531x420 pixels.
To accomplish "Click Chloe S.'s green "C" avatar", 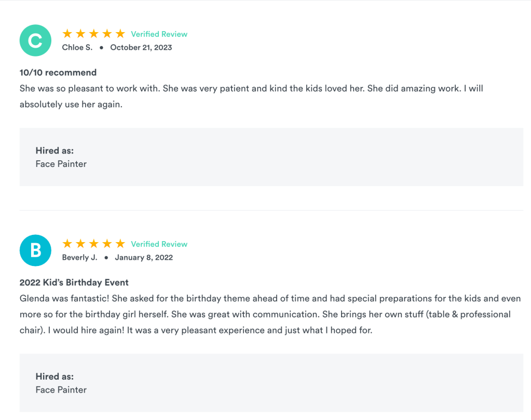I will (35, 40).
